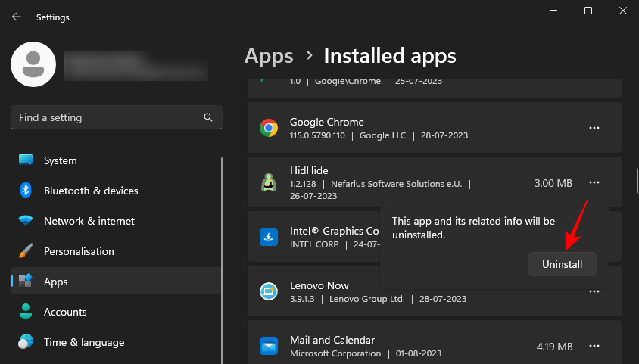
Task: Open Time & language settings
Action: tap(83, 342)
